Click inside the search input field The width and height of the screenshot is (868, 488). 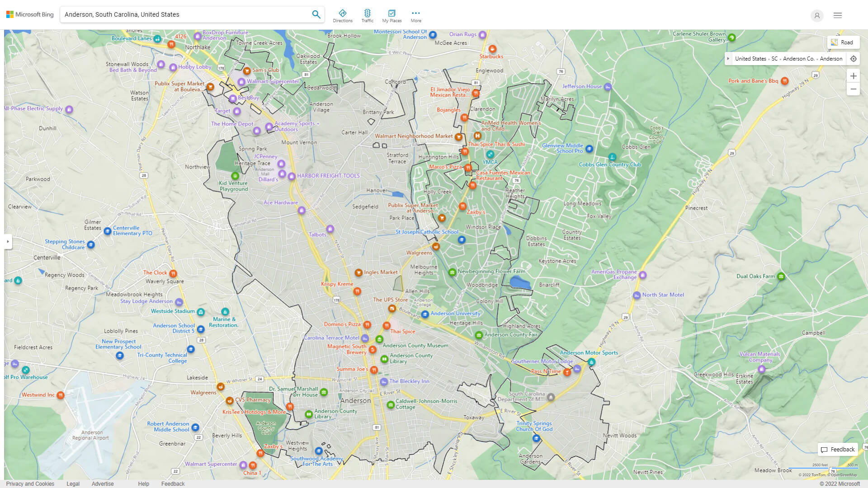click(x=181, y=14)
